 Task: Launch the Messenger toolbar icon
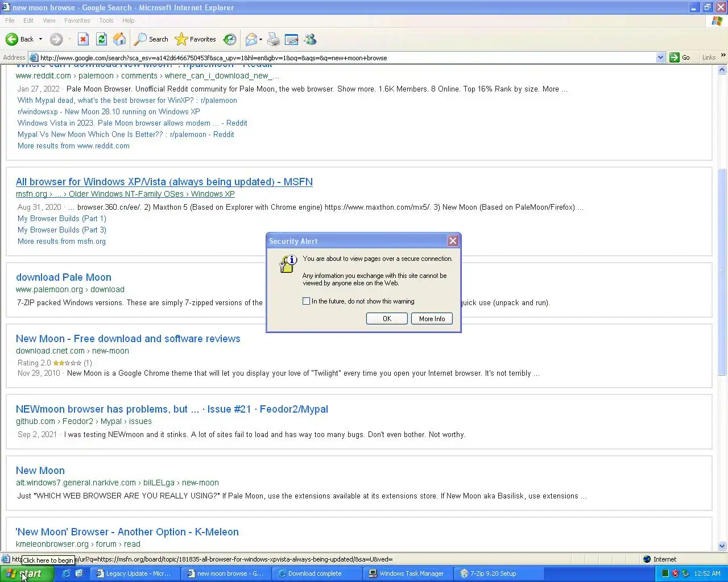coord(310,39)
